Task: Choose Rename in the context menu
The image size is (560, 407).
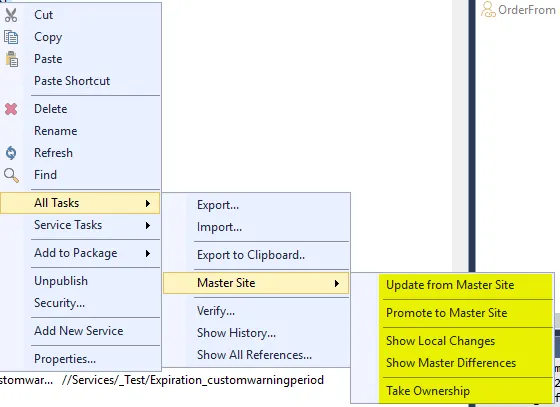Action: (x=81, y=131)
